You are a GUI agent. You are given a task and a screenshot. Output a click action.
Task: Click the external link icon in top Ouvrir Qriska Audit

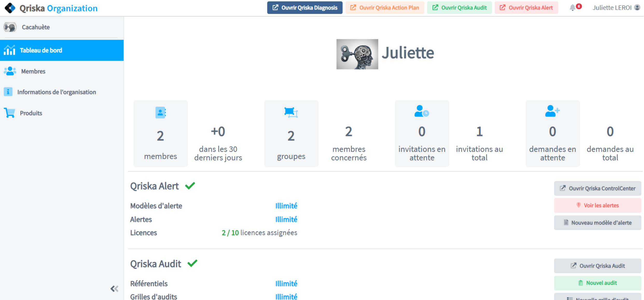pyautogui.click(x=435, y=8)
